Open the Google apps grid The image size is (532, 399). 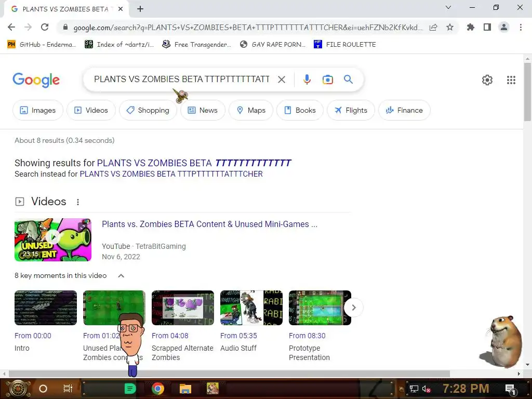coord(511,80)
